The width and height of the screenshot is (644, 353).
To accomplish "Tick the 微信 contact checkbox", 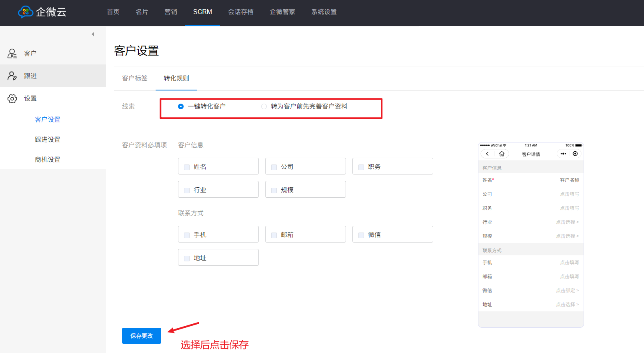I will pos(361,235).
